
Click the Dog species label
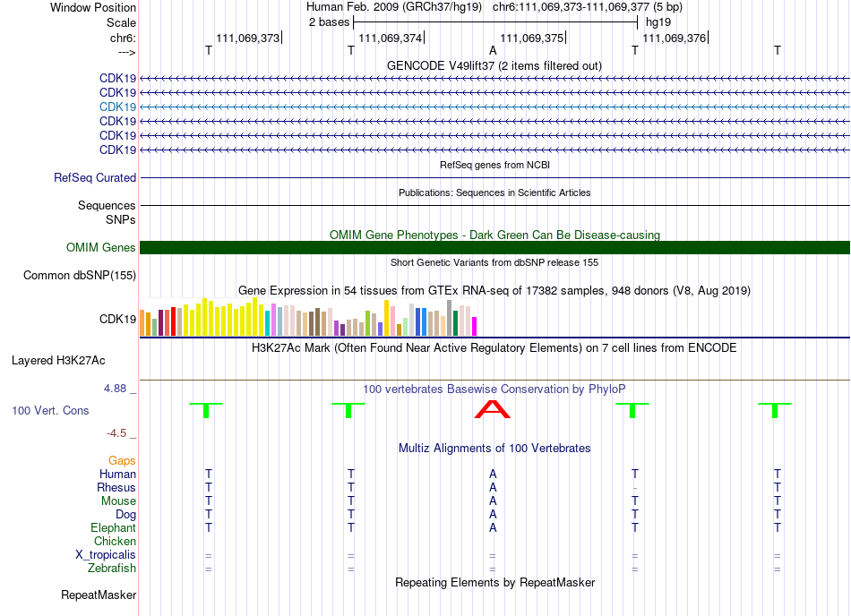[126, 514]
